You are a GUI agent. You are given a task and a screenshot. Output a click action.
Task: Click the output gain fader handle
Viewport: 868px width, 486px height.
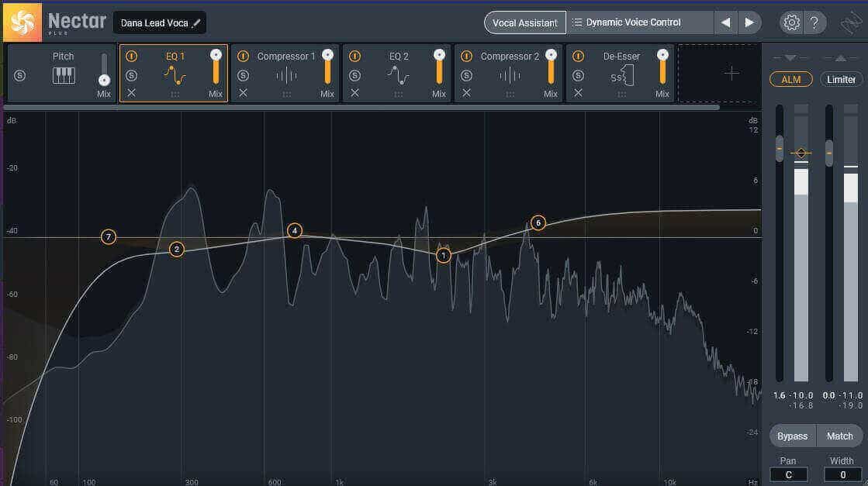pos(828,153)
